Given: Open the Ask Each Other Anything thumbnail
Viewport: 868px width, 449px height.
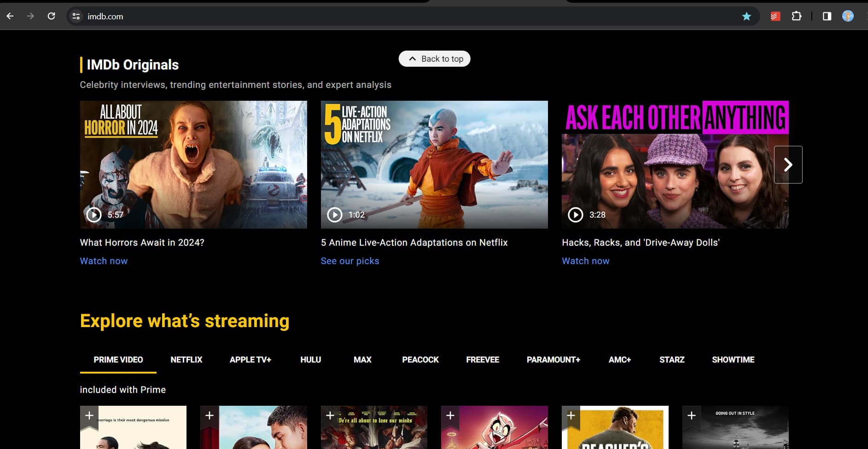Looking at the screenshot, I should pyautogui.click(x=675, y=165).
